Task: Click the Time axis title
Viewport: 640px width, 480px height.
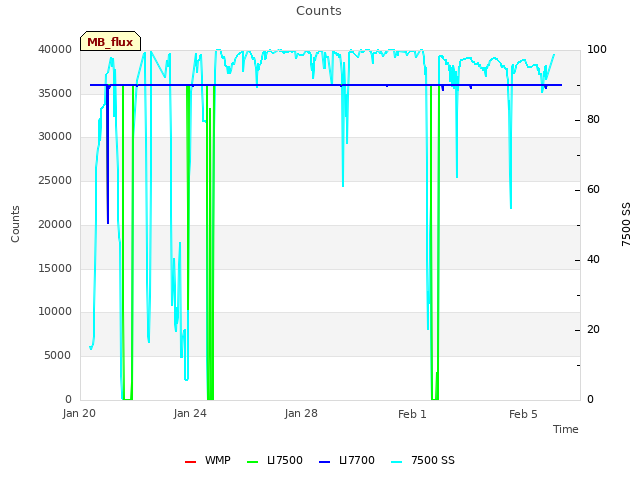Action: 566,429
